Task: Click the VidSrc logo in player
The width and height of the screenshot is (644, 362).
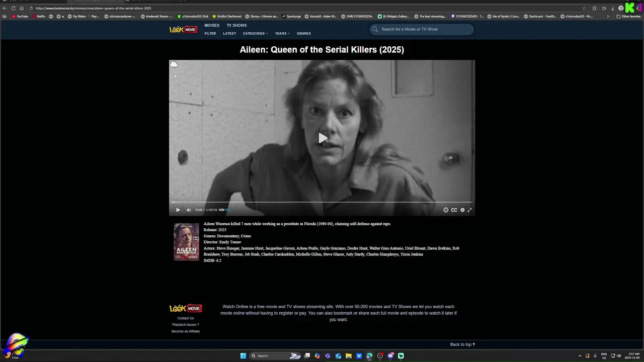Action: click(x=223, y=210)
